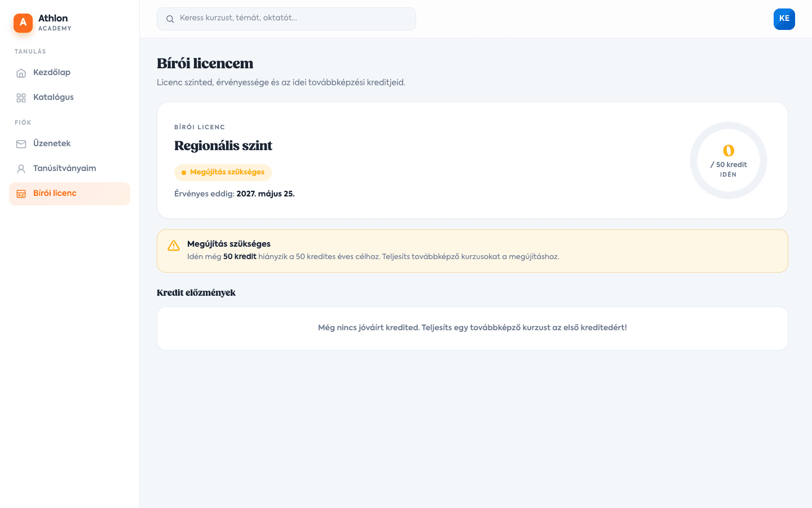
Task: Open the KE user avatar menu
Action: pyautogui.click(x=784, y=19)
